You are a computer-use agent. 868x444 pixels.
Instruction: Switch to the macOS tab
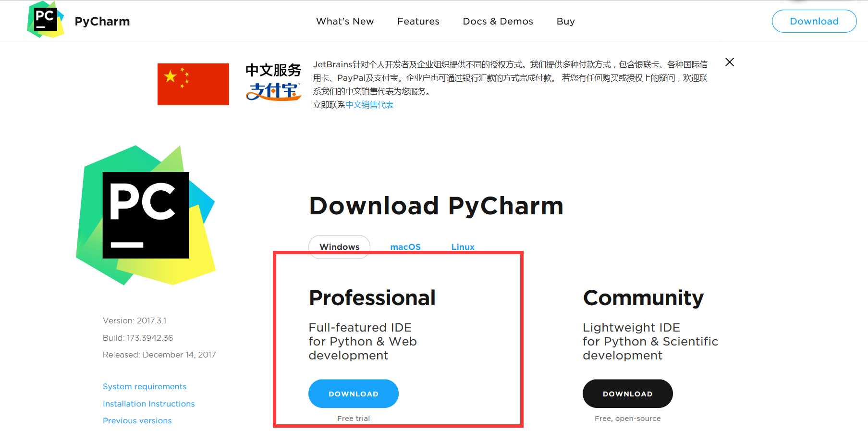tap(405, 247)
